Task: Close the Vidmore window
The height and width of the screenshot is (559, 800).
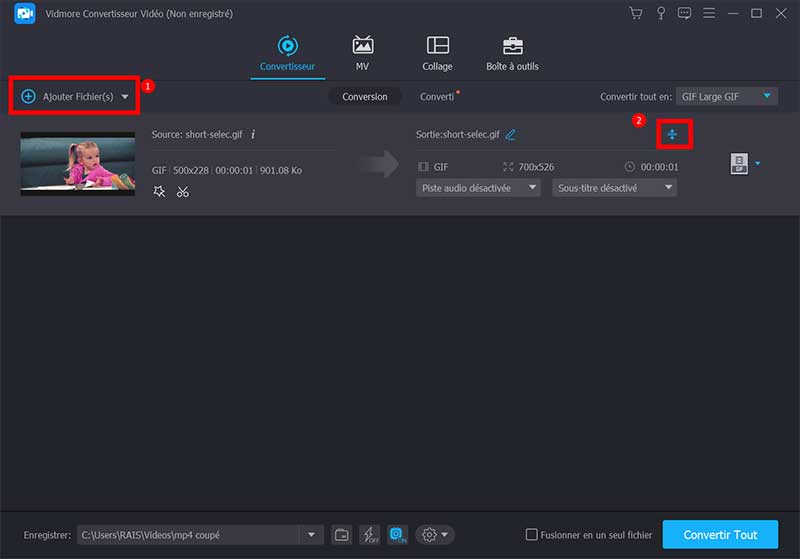Action: pyautogui.click(x=781, y=13)
